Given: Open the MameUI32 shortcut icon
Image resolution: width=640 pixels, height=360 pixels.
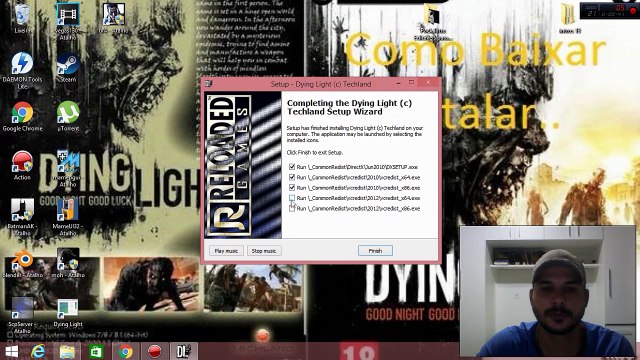Looking at the screenshot, I should (68, 216).
